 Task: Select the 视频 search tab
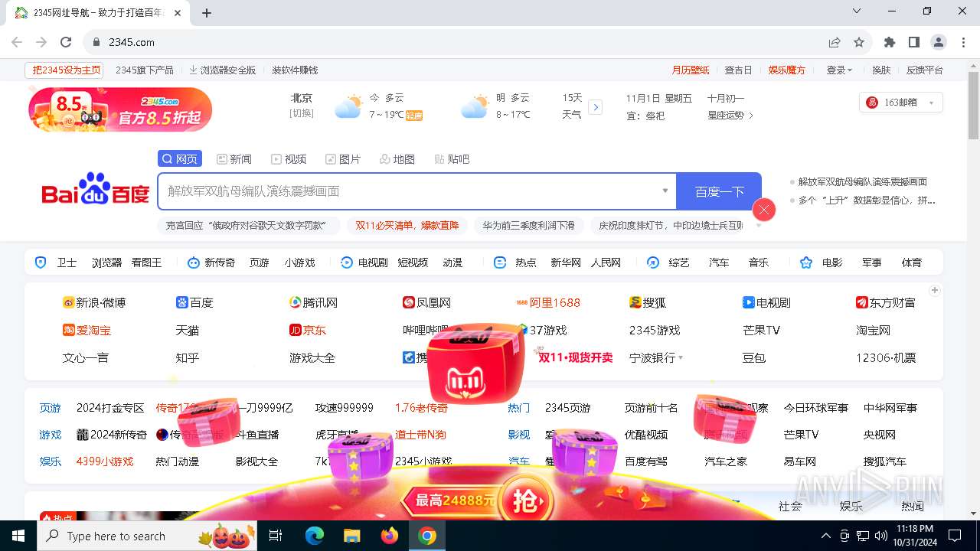[x=289, y=158]
